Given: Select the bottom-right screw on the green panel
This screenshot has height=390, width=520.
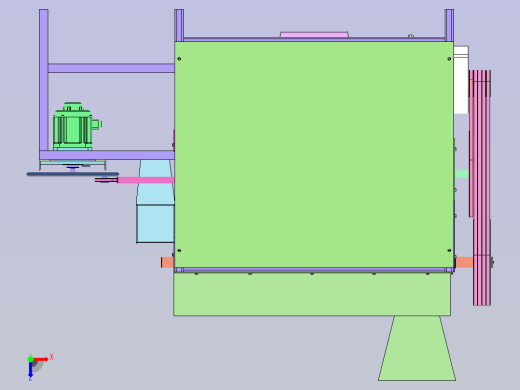Looking at the screenshot, I should (449, 250).
